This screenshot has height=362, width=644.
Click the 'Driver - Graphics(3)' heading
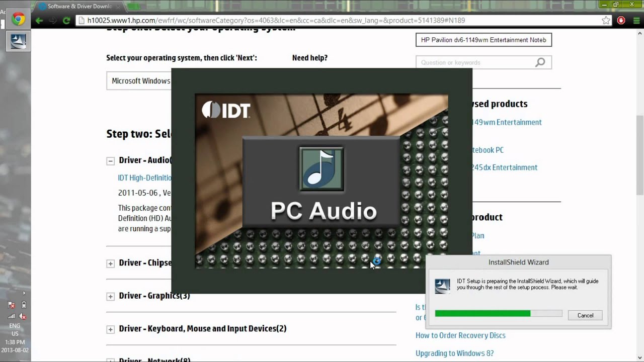[154, 296]
